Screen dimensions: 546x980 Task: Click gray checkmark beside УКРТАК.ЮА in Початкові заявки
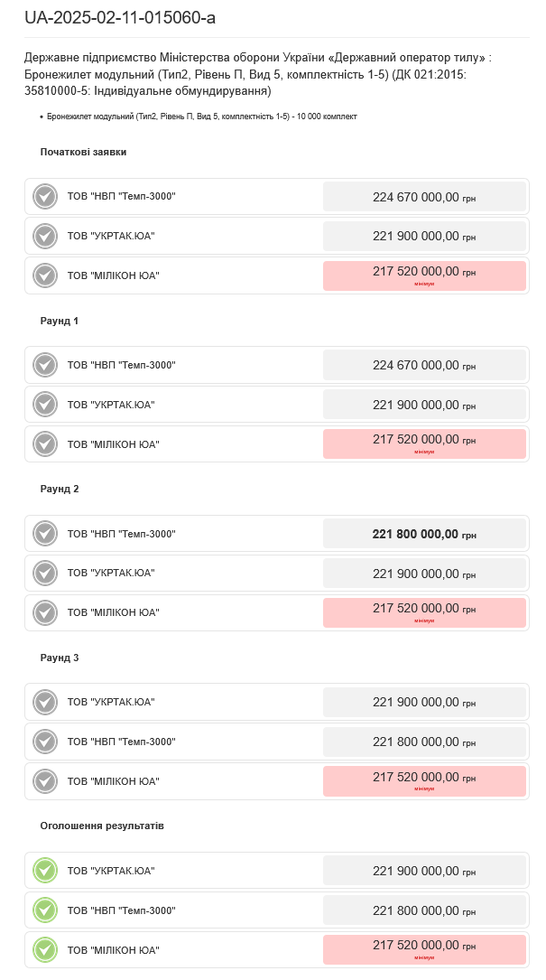(45, 236)
